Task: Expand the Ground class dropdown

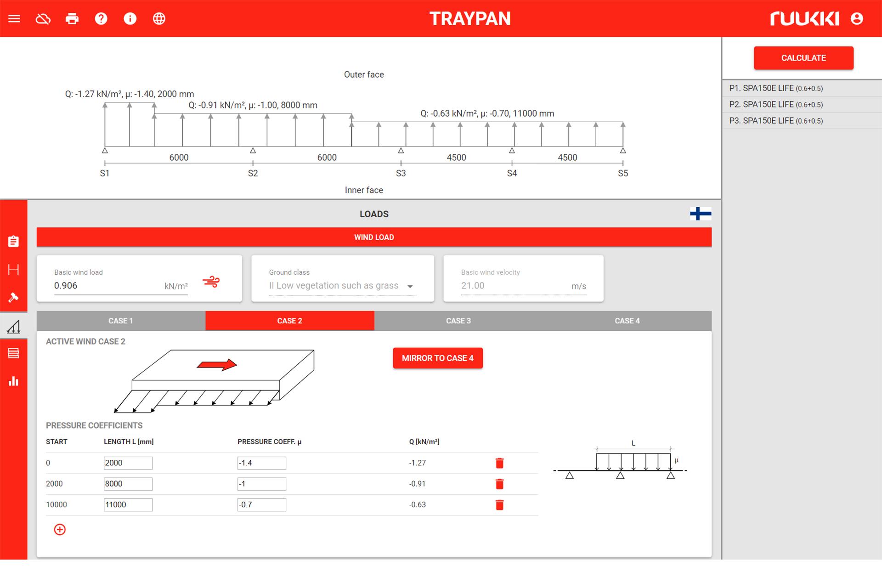Action: pyautogui.click(x=343, y=286)
